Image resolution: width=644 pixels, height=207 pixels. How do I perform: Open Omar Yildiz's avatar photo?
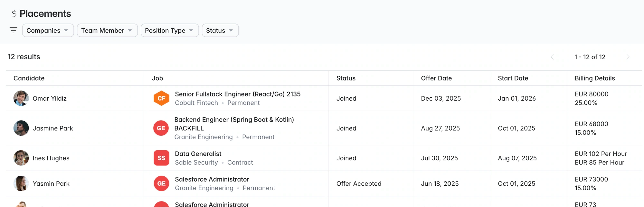coord(21,98)
